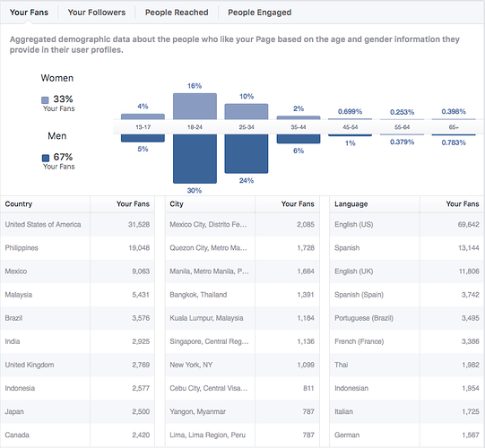This screenshot has height=448, width=485.
Task: Select the United States of America row
Action: [x=78, y=225]
